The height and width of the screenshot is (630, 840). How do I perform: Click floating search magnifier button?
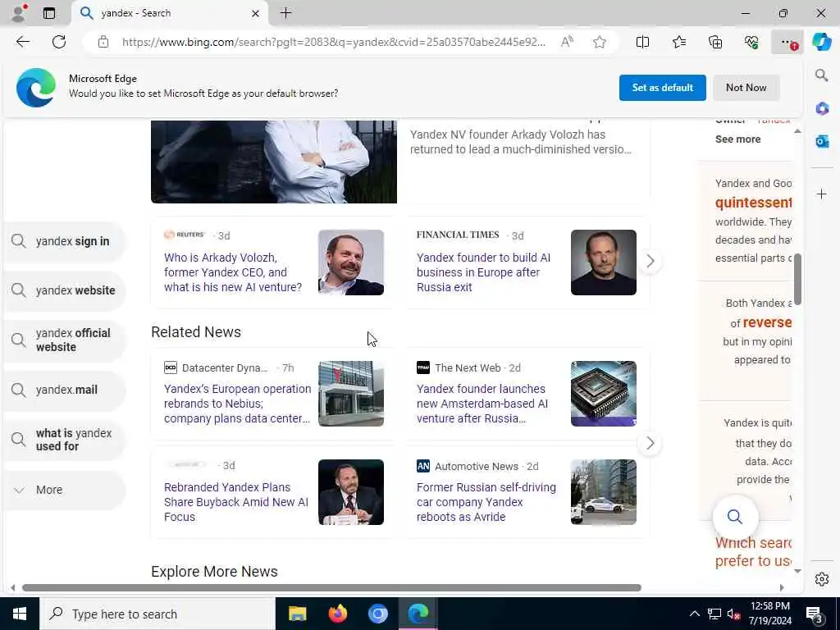click(735, 517)
